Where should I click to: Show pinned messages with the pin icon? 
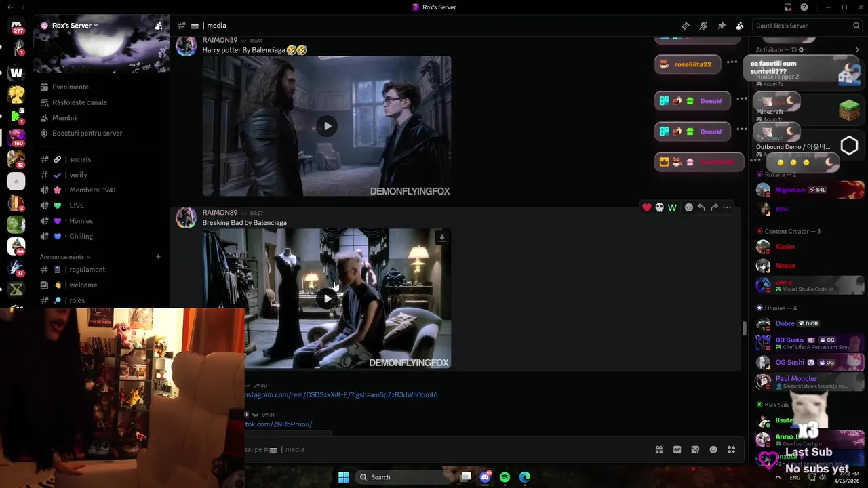point(722,26)
